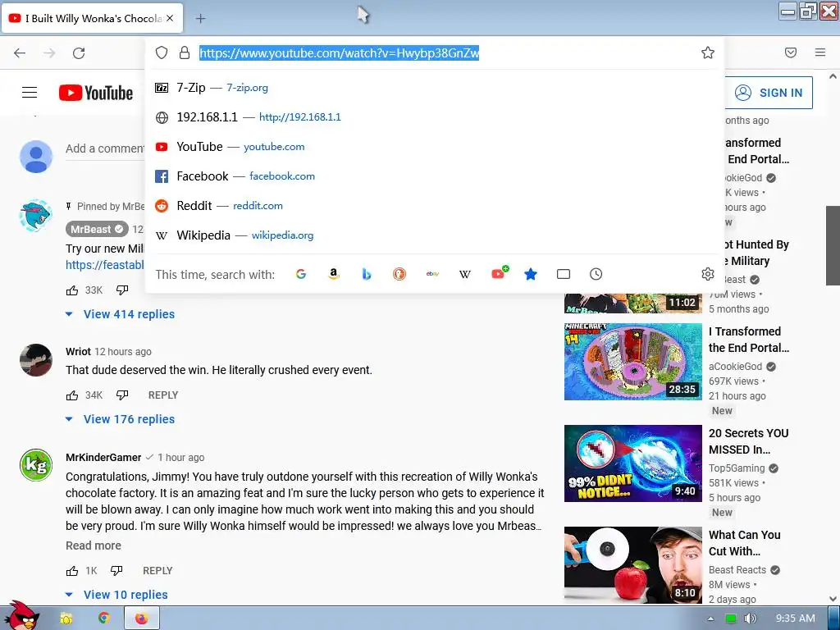Image resolution: width=840 pixels, height=630 pixels.
Task: Expand View 414 replies
Action: point(121,314)
